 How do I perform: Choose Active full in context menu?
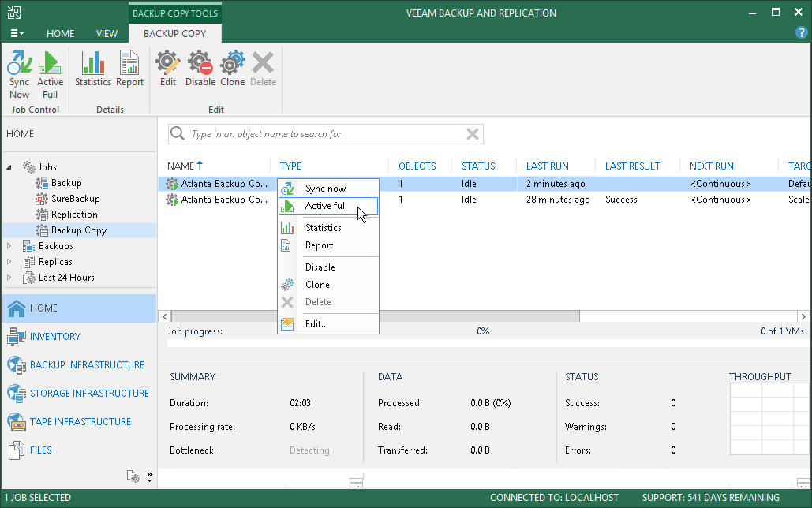point(328,206)
